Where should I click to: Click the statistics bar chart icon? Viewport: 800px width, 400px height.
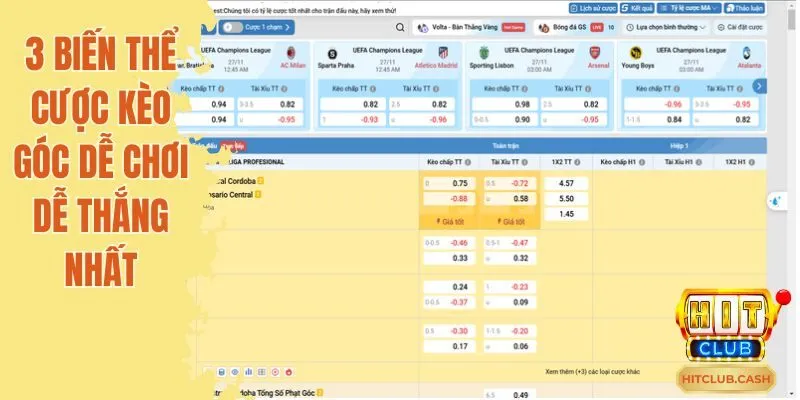pos(249,370)
